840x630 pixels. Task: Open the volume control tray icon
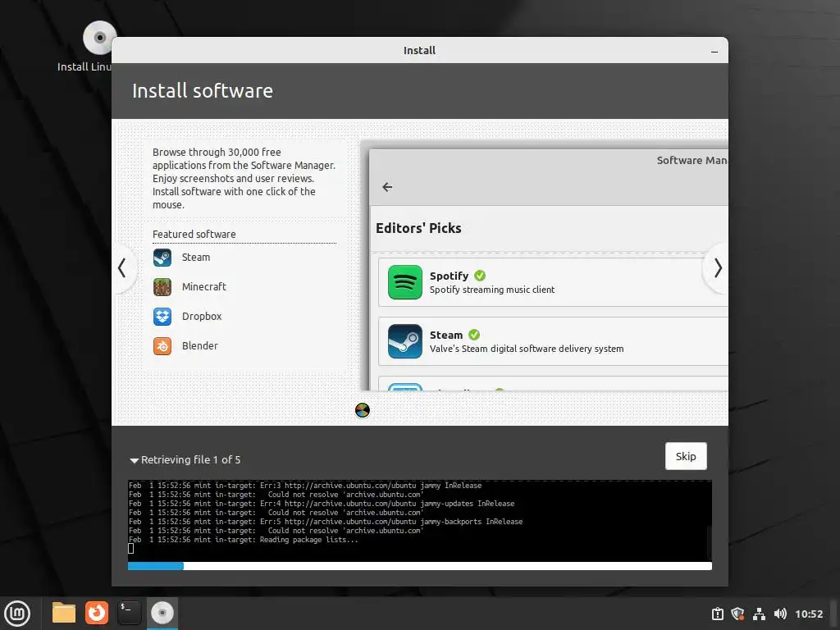pyautogui.click(x=780, y=614)
